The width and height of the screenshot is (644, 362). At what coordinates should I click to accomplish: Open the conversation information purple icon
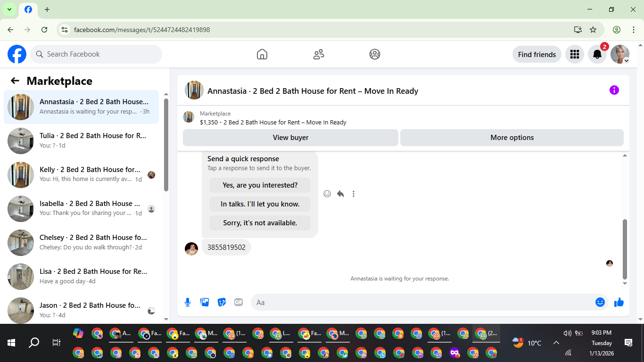(614, 90)
